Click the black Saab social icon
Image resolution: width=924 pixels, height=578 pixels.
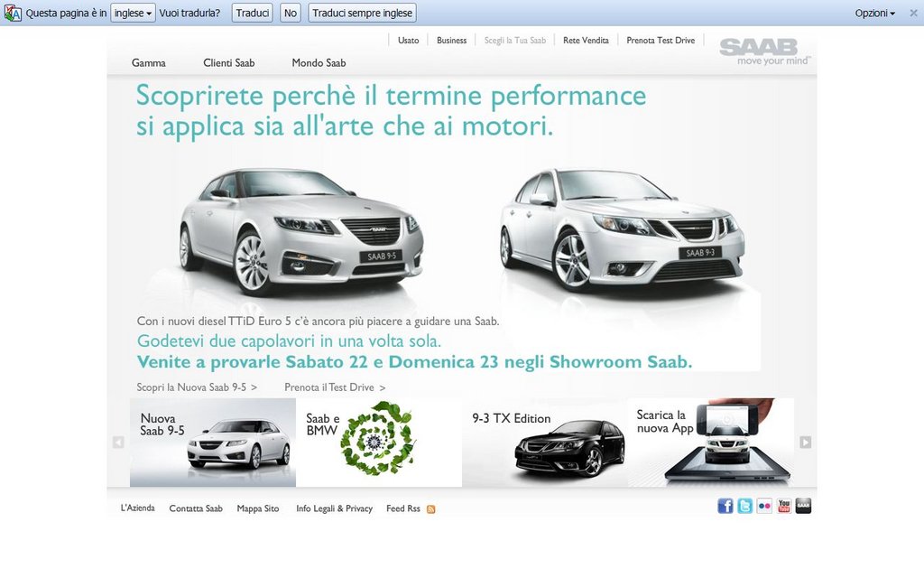[x=803, y=506]
